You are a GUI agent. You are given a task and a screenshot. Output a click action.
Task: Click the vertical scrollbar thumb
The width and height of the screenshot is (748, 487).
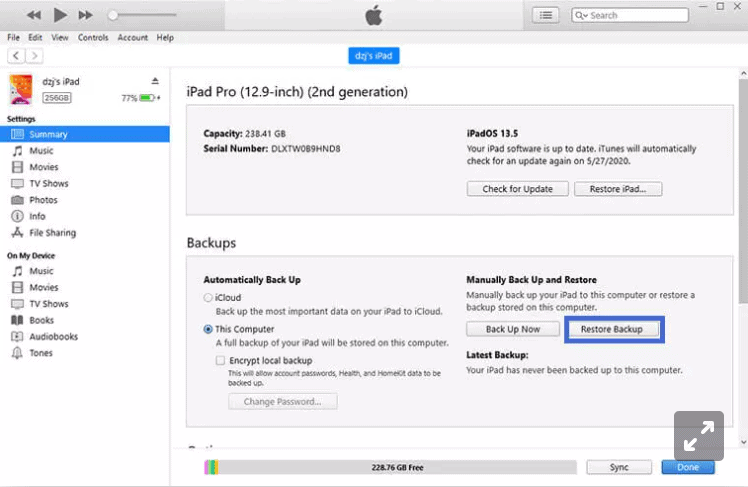tap(743, 191)
